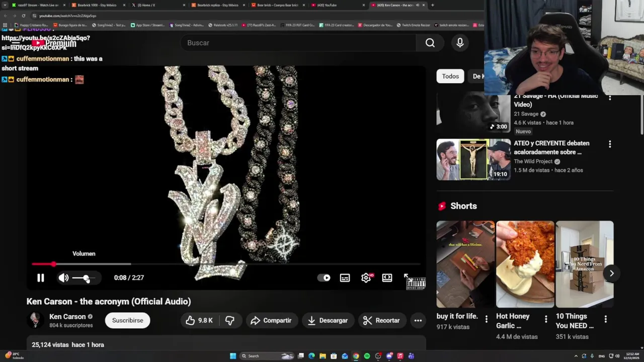Open a new browser tab with plus

point(433,5)
